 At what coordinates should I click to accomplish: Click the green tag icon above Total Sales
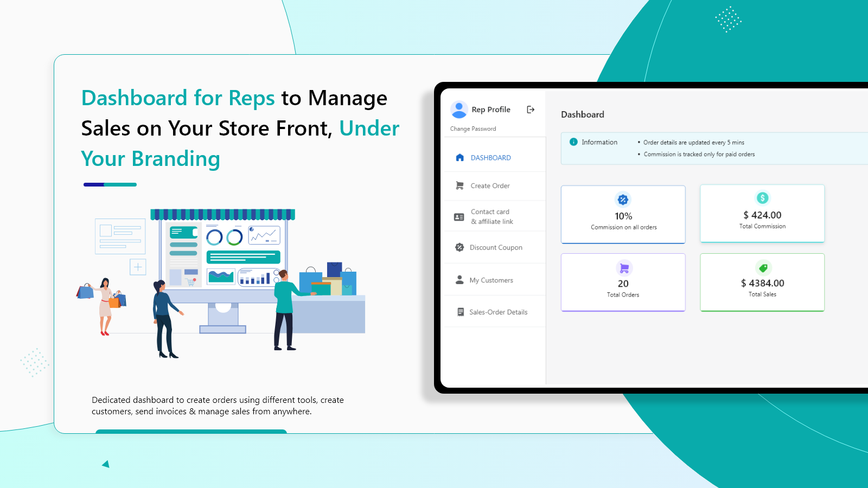[763, 268]
